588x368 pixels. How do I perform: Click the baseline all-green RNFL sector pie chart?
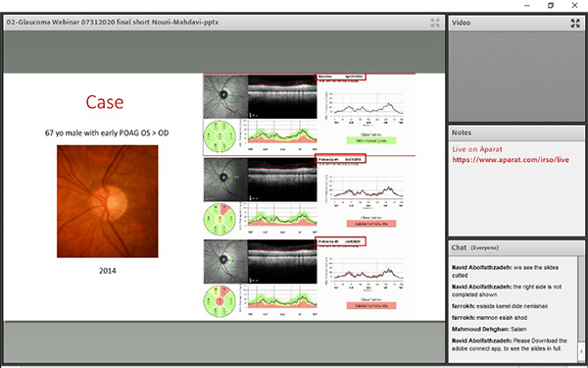point(220,135)
